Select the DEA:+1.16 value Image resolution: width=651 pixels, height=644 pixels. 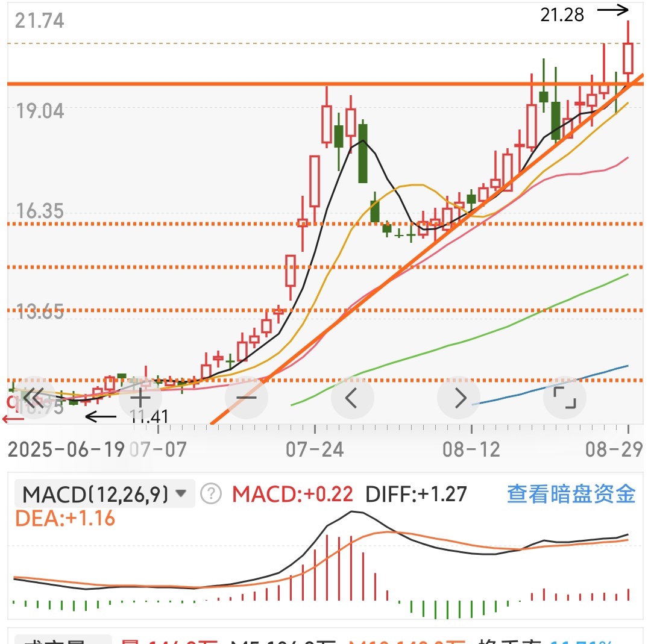click(x=64, y=518)
